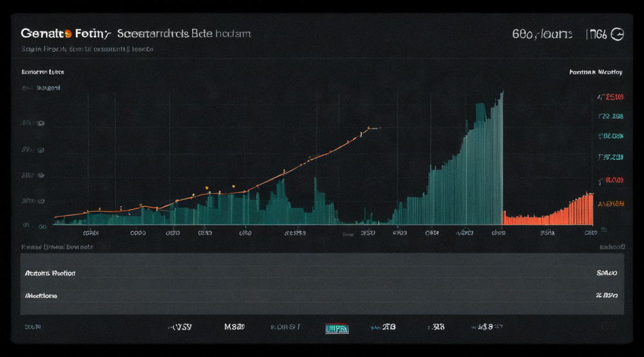Click the '680' counter text in the header
Viewport: 644px width, 357px height.
tap(522, 34)
